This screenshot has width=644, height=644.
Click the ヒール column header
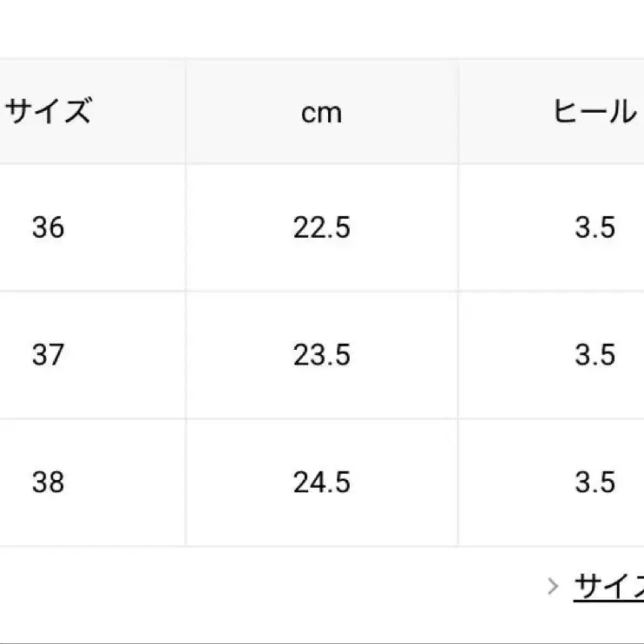[595, 112]
